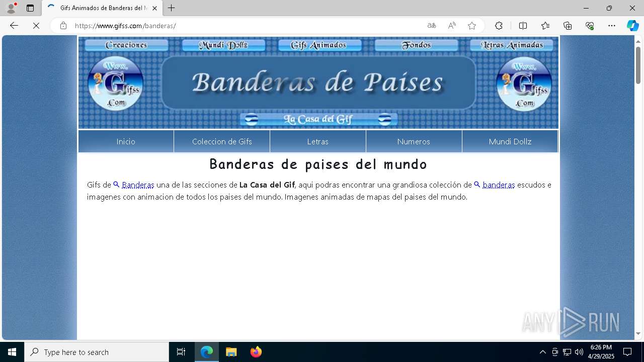Viewport: 644px width, 362px height.
Task: Open the translate page icon
Action: [432, 26]
